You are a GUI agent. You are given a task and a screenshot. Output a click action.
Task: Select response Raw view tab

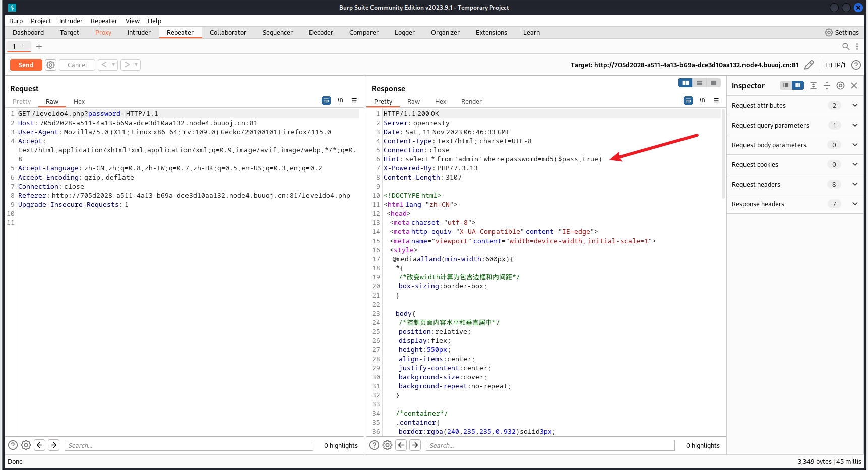coord(413,101)
